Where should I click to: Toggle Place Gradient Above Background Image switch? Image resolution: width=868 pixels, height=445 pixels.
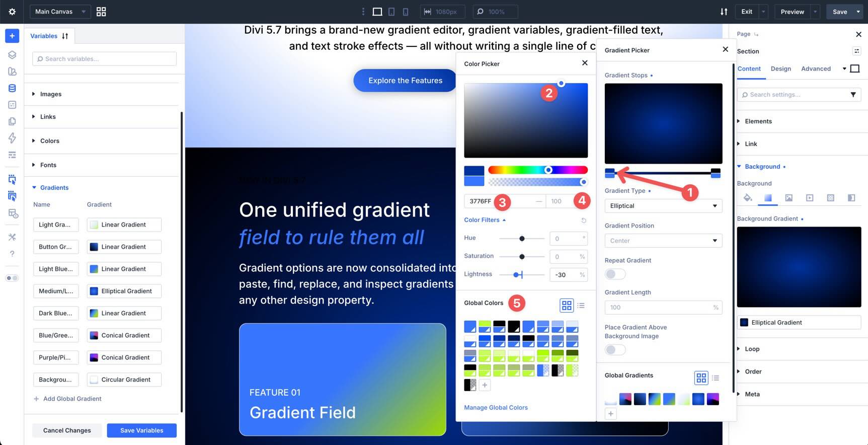pos(615,350)
